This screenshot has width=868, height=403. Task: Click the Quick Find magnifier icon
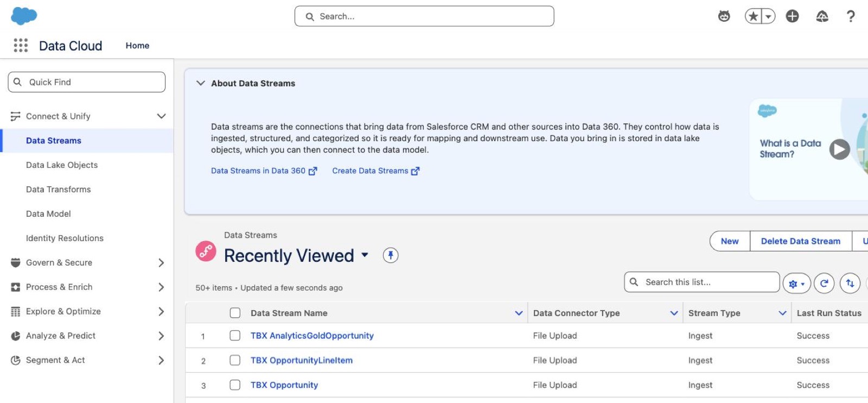(x=17, y=82)
